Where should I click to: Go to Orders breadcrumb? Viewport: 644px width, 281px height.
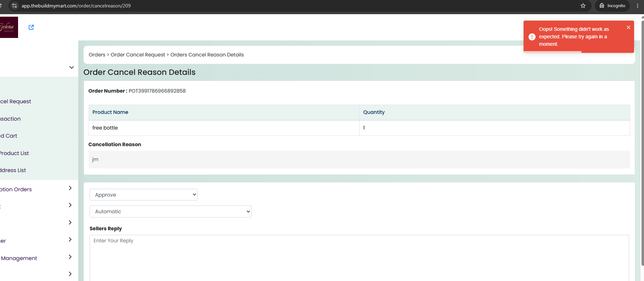97,55
